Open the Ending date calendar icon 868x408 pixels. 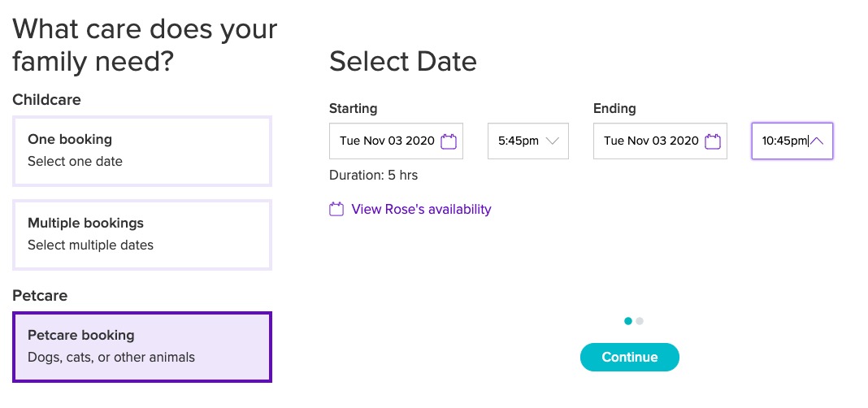coord(713,141)
